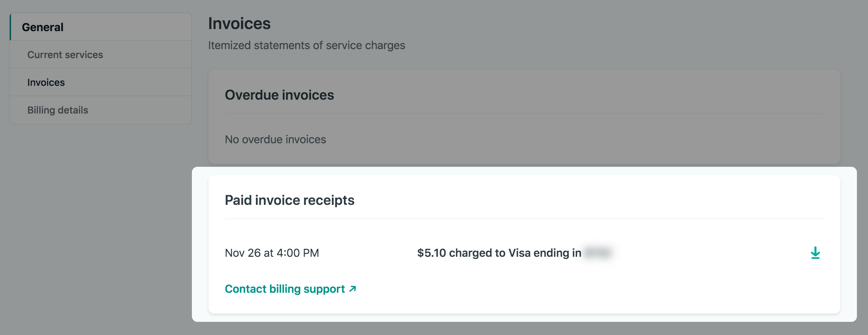
Task: Click the external arrow beside Contact billing support
Action: pos(353,289)
